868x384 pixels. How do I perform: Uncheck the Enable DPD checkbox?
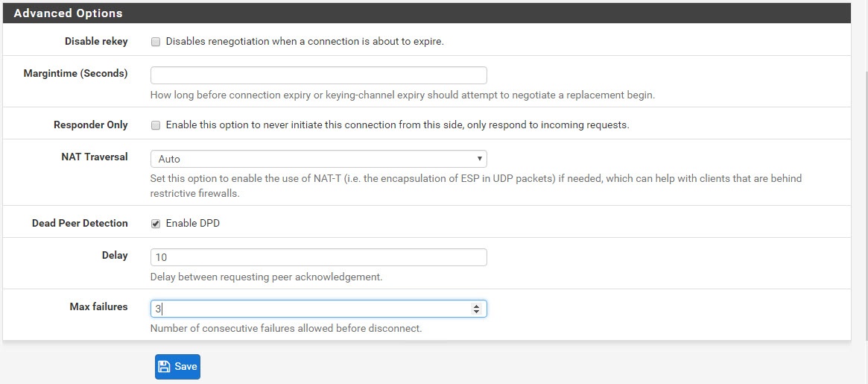click(x=156, y=224)
